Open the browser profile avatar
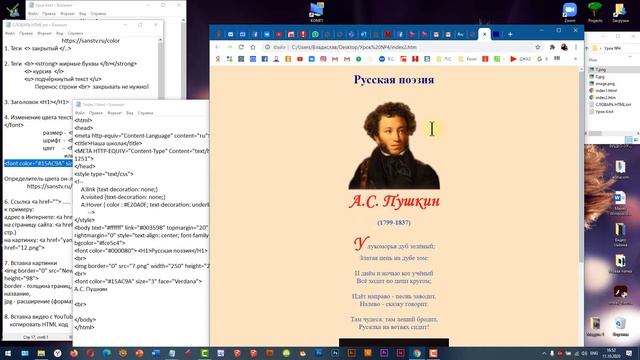Screen dimensions: 640x360 tap(564, 47)
